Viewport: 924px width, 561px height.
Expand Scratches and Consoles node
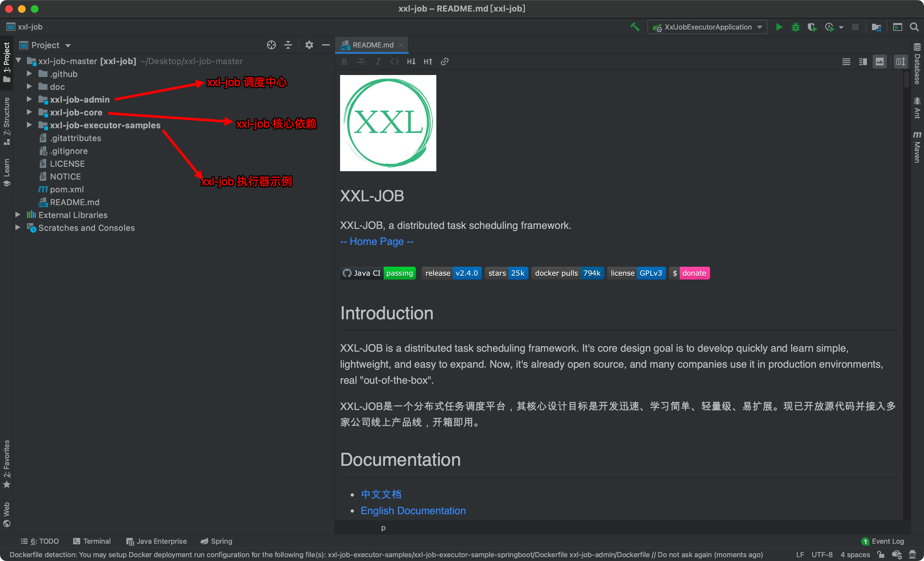pos(18,228)
